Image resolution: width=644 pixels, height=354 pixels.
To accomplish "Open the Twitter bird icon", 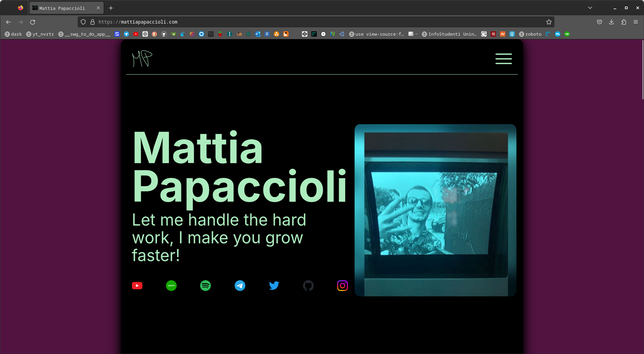I will pyautogui.click(x=274, y=286).
